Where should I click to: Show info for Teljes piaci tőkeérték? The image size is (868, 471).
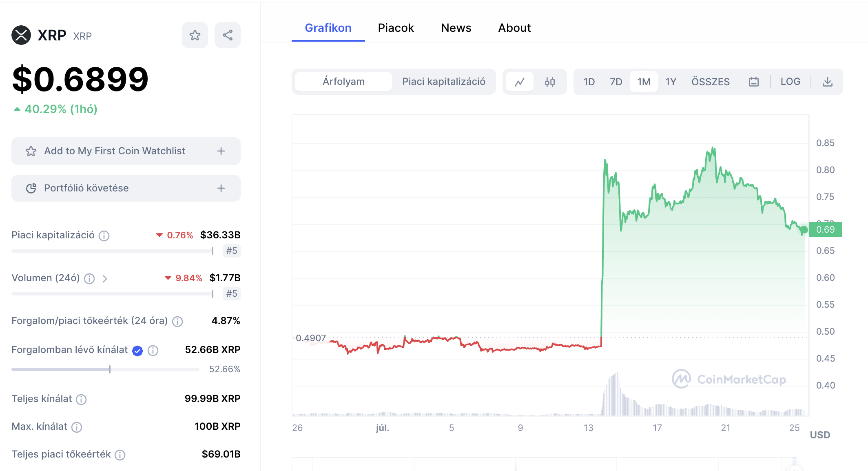pyautogui.click(x=120, y=455)
